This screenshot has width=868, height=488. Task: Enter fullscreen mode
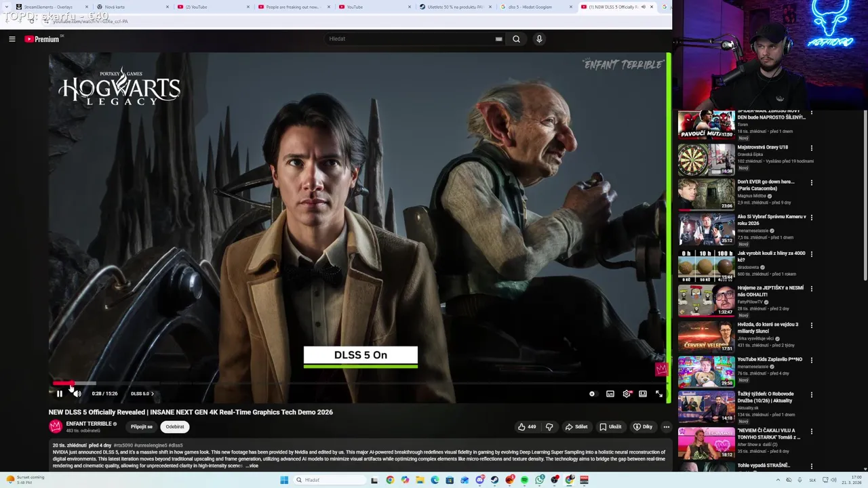pyautogui.click(x=658, y=394)
